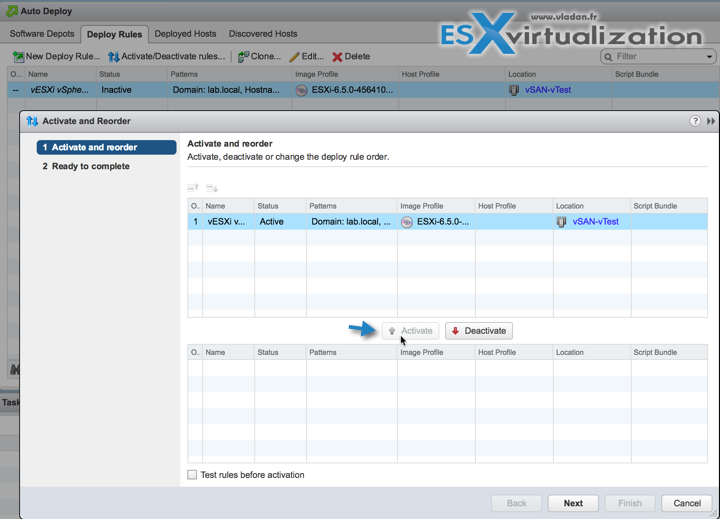Sort lower dialog table by Location column
Viewport: 720px width, 519px height.
tap(592, 352)
